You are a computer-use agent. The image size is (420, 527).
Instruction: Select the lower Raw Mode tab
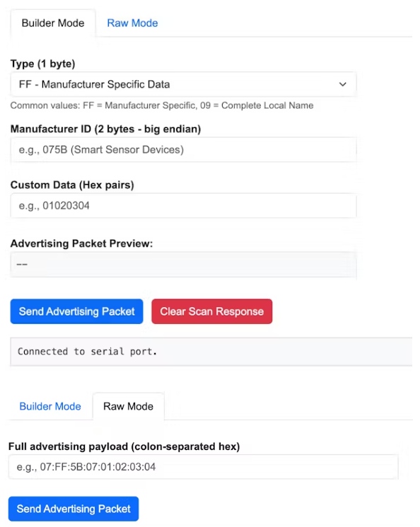pyautogui.click(x=129, y=406)
